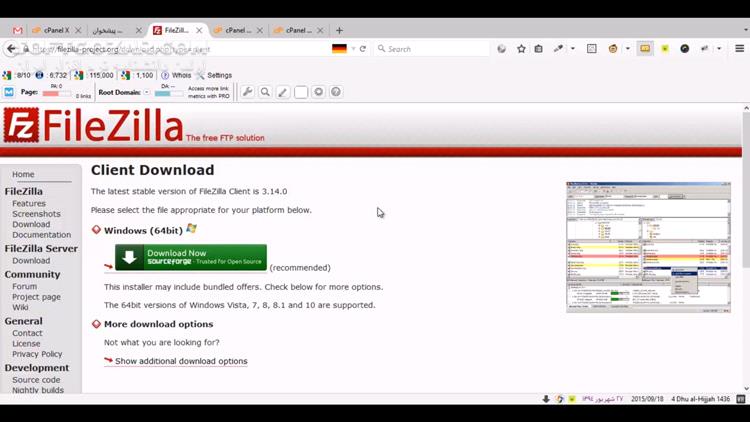
Task: Open the Contact sidebar link
Action: [x=27, y=333]
